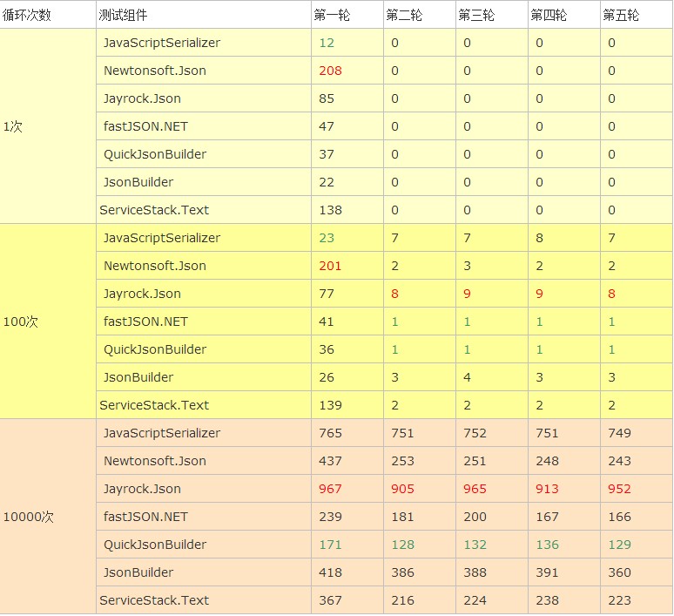Viewport: 674px width, 616px height.
Task: Click green value 12 for JavaScriptSerializer
Action: [327, 43]
